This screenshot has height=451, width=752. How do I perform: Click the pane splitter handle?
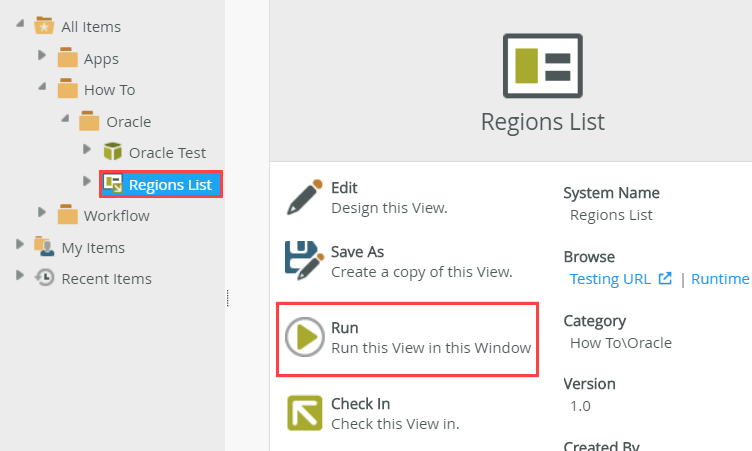point(227,298)
